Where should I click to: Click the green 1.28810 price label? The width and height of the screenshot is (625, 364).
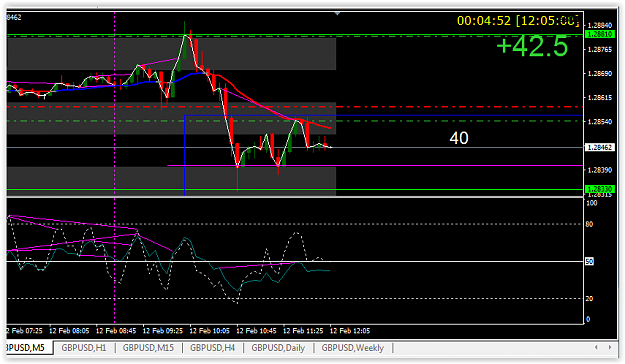(600, 34)
